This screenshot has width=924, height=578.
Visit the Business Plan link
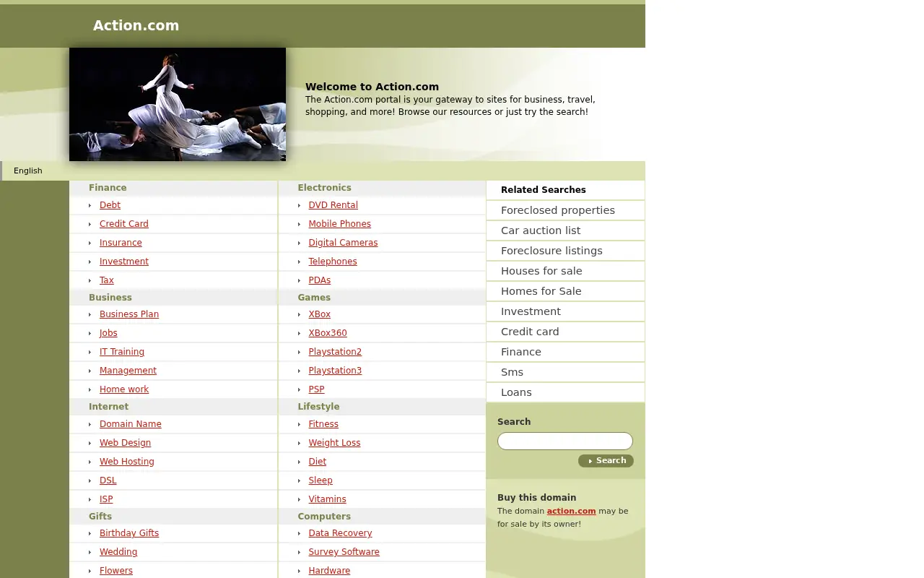(129, 314)
